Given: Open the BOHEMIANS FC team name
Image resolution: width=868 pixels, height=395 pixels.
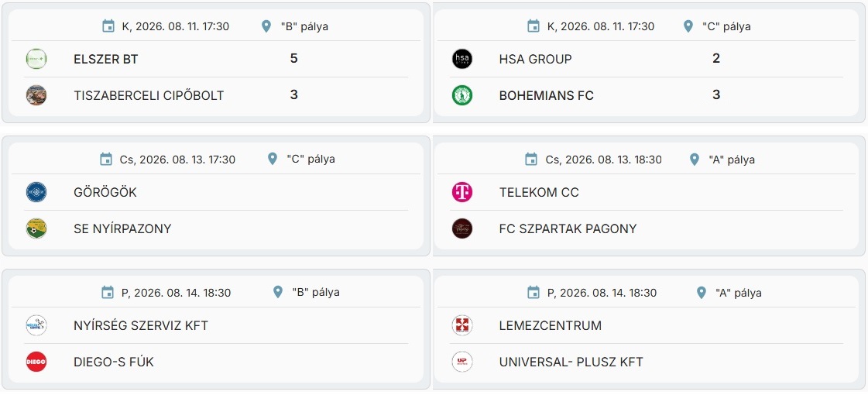Looking at the screenshot, I should tap(547, 95).
